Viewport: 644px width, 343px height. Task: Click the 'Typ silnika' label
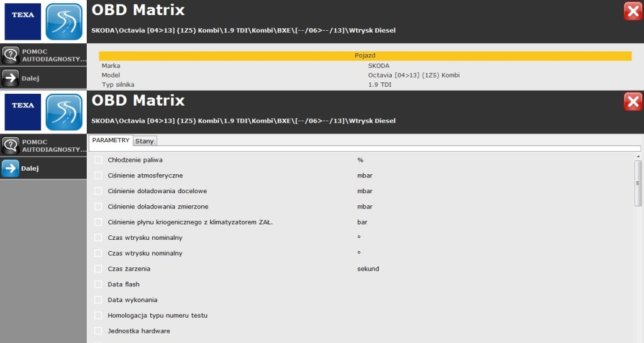click(x=118, y=84)
